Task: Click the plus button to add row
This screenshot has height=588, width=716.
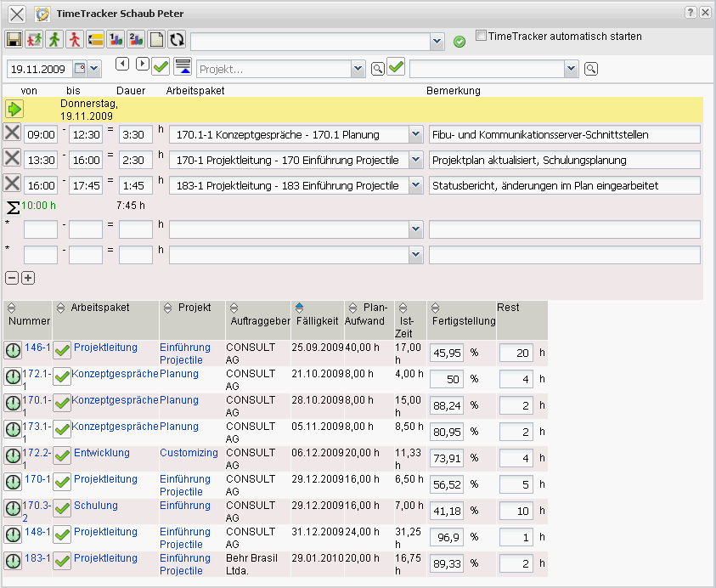Action: pos(28,278)
